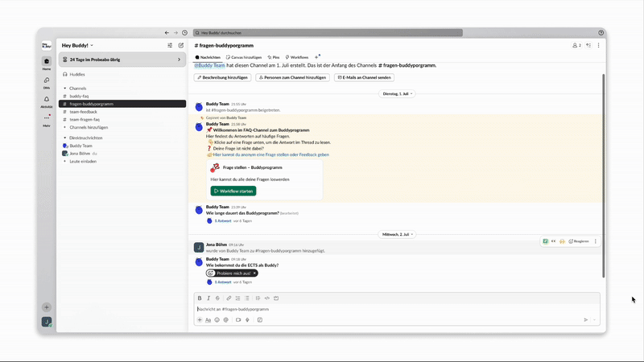This screenshot has width=644, height=362.
Task: Collapse the Channels section
Action: coord(64,88)
